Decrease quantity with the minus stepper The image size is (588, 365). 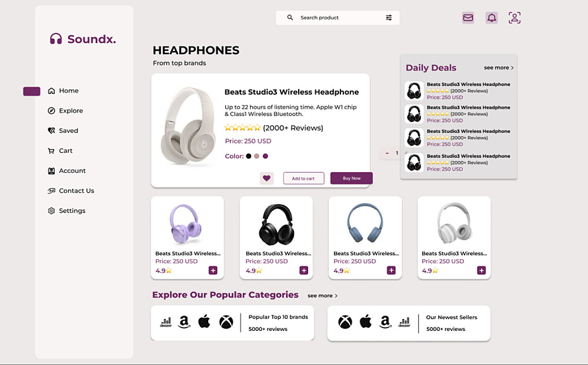(x=387, y=153)
